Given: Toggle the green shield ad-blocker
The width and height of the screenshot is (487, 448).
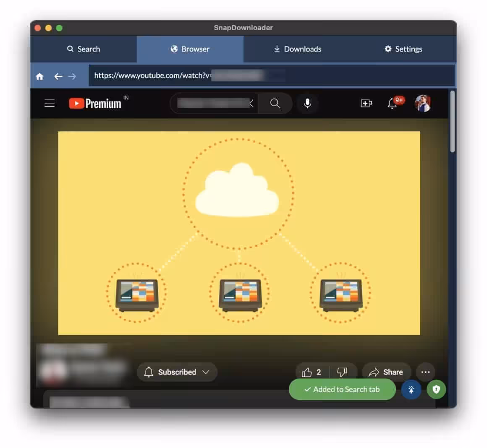Looking at the screenshot, I should coord(436,389).
